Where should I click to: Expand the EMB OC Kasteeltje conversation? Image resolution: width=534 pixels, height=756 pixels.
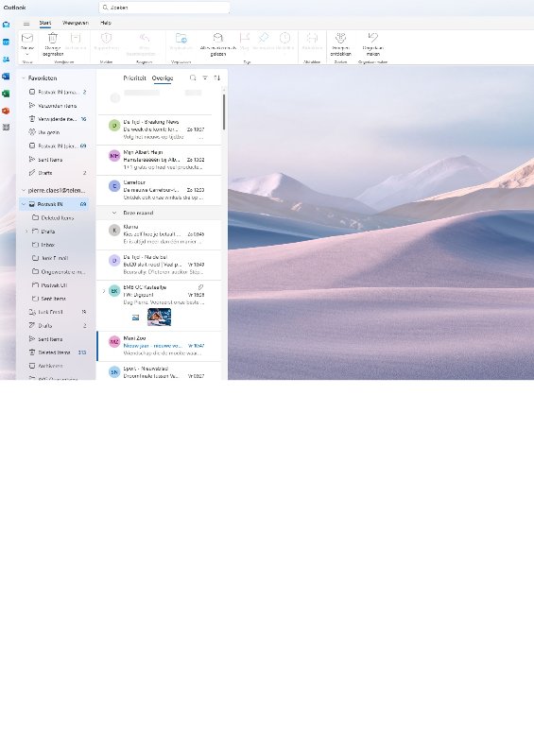[103, 291]
